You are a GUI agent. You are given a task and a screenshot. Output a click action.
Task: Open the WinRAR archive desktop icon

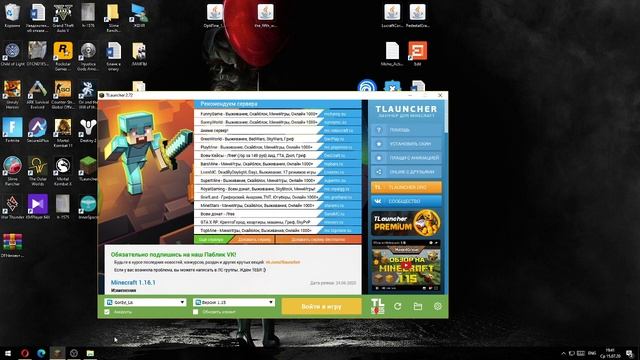pos(12,245)
